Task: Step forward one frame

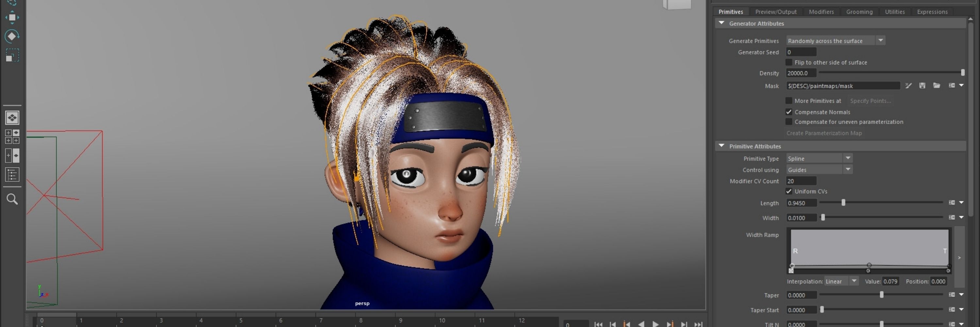Action: click(x=684, y=324)
